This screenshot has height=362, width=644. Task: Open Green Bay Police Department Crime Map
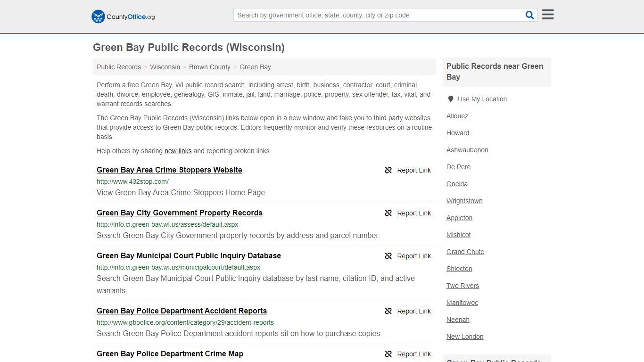[170, 354]
